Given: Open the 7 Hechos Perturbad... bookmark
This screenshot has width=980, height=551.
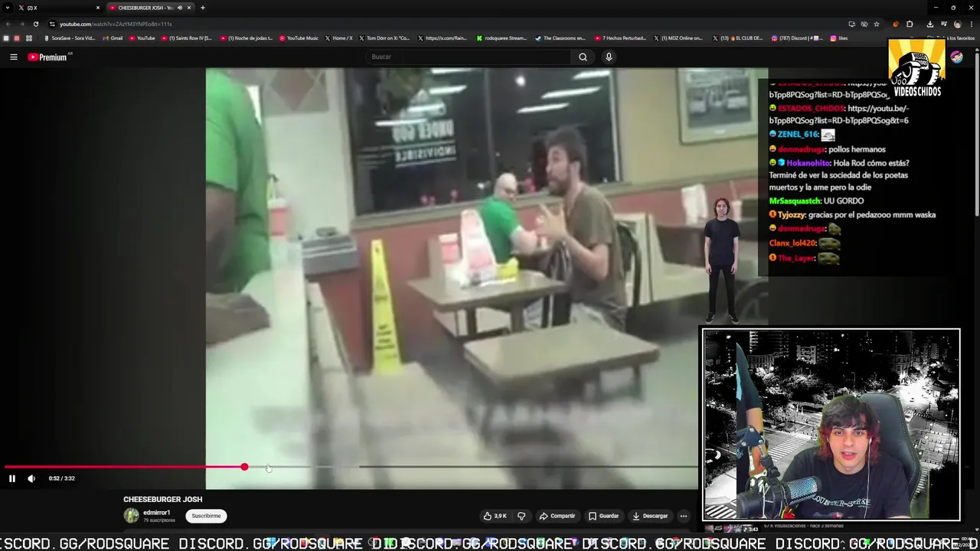Looking at the screenshot, I should click(620, 38).
